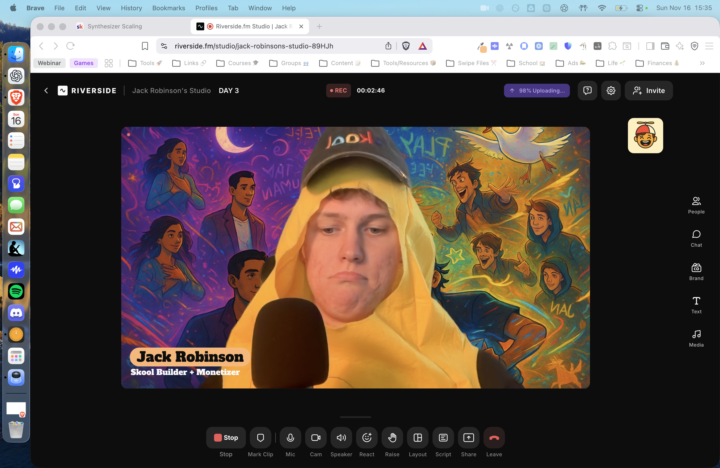
Task: Click the Invite button
Action: pos(649,90)
